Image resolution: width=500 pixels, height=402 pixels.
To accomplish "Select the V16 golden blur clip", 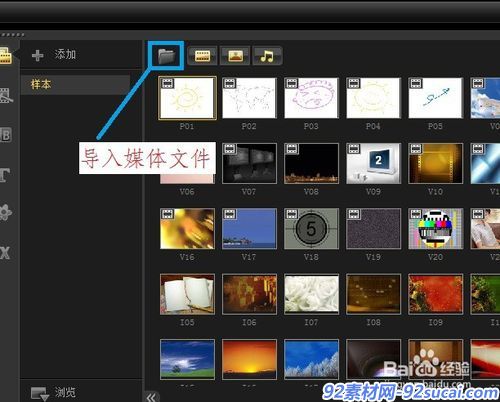I will pyautogui.click(x=187, y=229).
